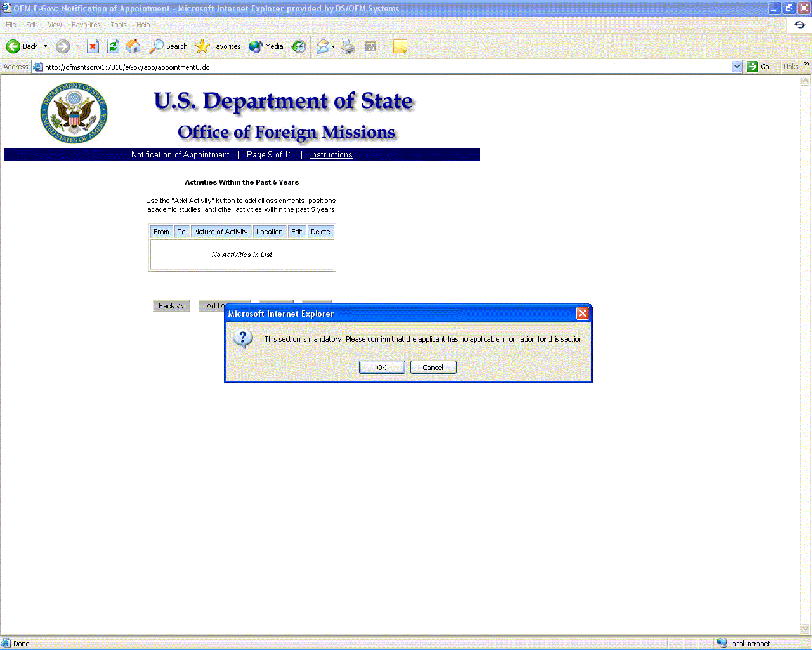Click the Back << form button
Screen dimensions: 812x650
[171, 306]
